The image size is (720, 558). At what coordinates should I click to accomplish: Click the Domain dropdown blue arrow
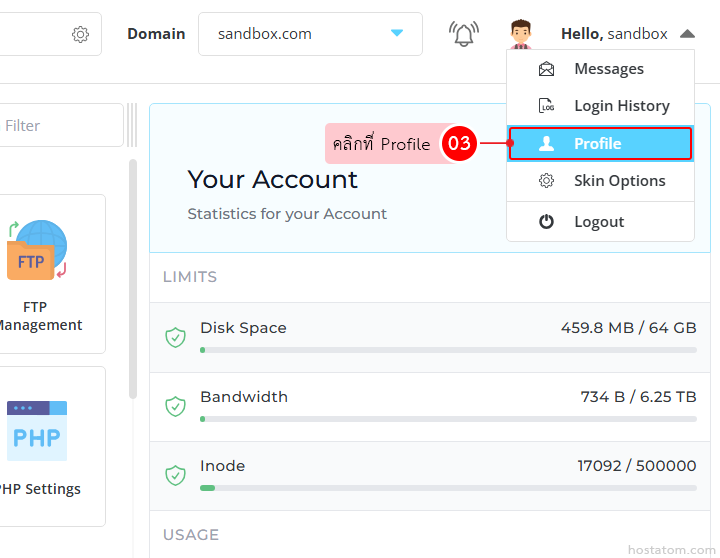pyautogui.click(x=397, y=34)
